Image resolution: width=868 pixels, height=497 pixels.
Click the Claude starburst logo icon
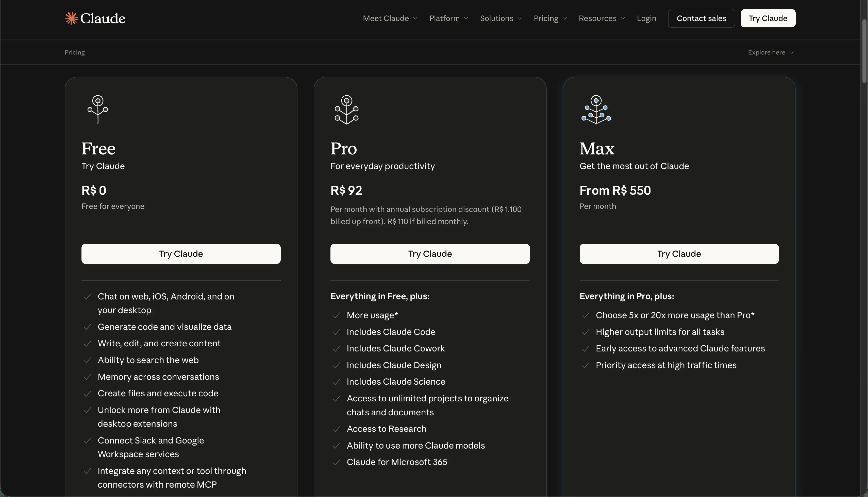click(71, 19)
